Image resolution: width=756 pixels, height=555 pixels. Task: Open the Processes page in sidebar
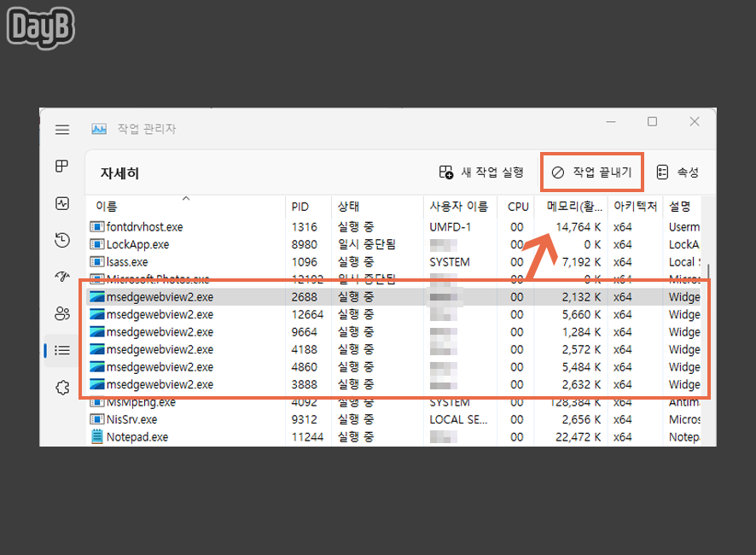coord(61,166)
